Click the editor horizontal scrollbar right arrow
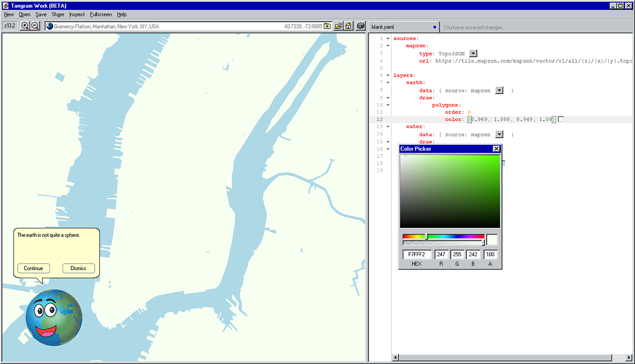 628,357
